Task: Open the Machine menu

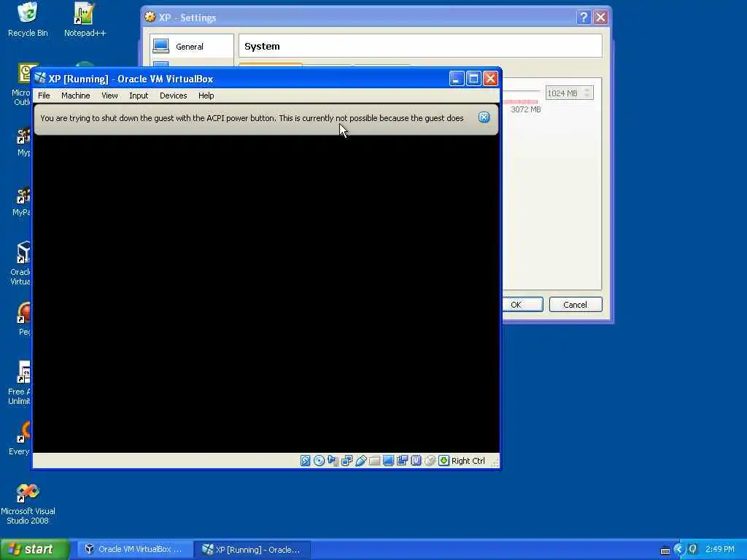Action: 76,96
